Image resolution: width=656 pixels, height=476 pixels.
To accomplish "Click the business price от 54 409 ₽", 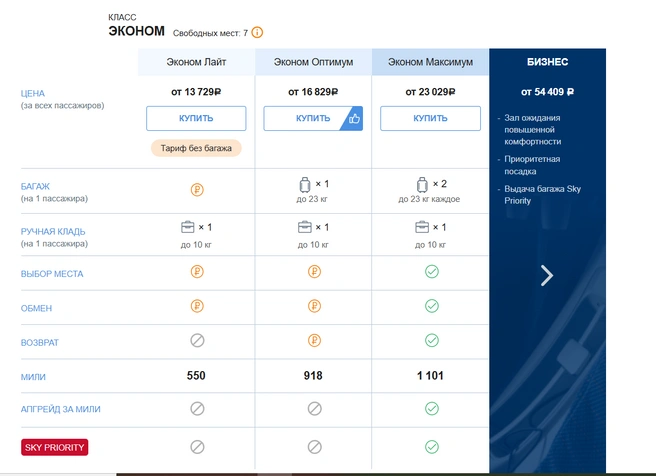I will point(547,92).
